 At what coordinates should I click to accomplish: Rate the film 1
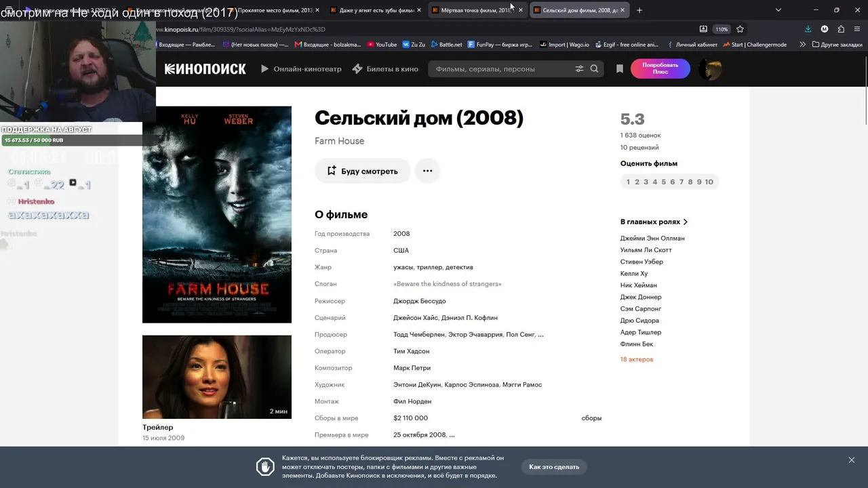(628, 182)
